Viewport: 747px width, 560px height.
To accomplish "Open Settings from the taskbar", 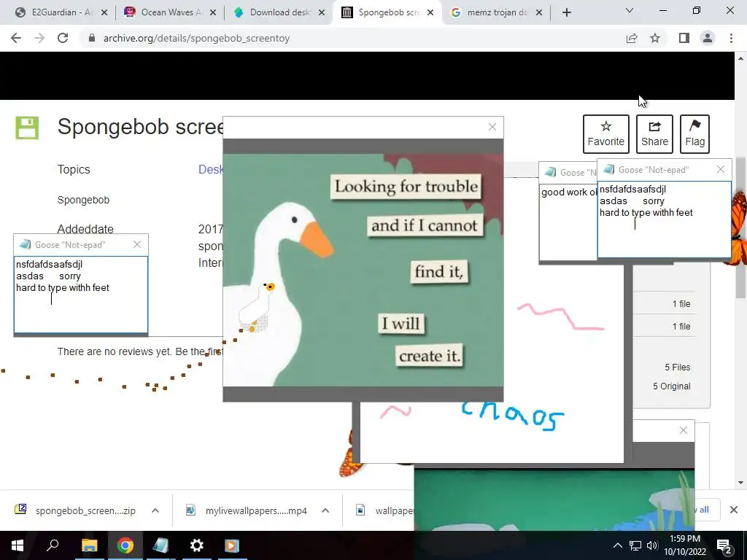I will 196,545.
